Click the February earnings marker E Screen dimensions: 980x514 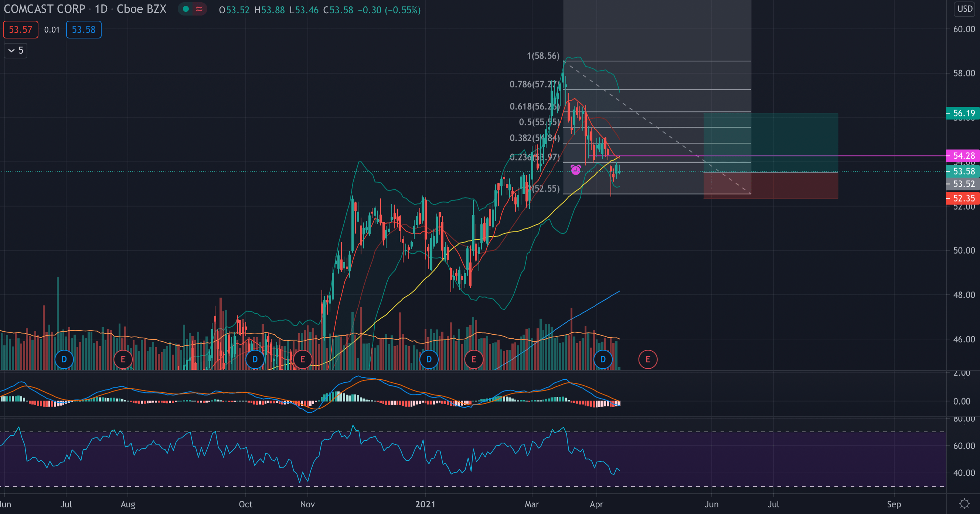(474, 359)
